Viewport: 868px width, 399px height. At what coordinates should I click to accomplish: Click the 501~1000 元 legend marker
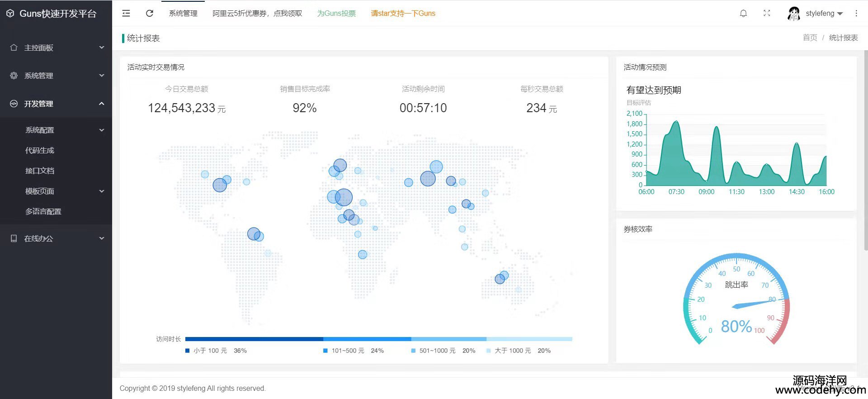tap(413, 351)
